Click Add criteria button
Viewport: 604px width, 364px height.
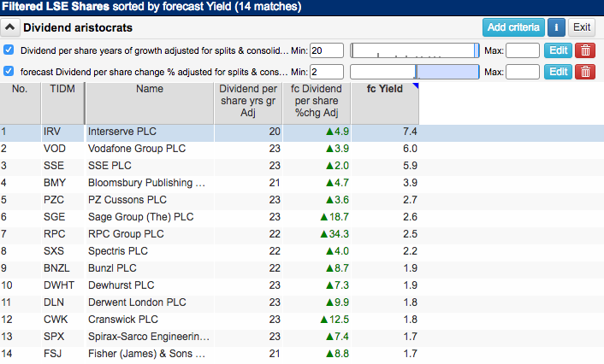[x=513, y=27]
